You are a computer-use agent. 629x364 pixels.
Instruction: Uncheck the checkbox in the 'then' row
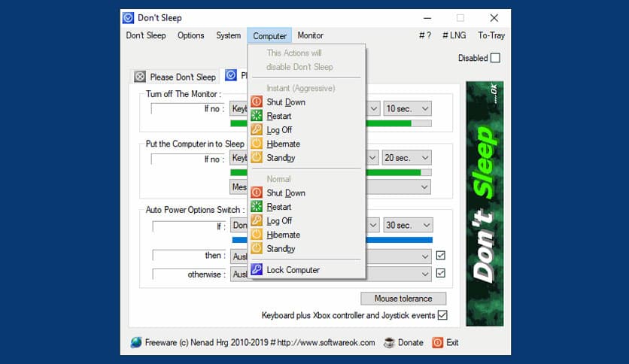(440, 256)
